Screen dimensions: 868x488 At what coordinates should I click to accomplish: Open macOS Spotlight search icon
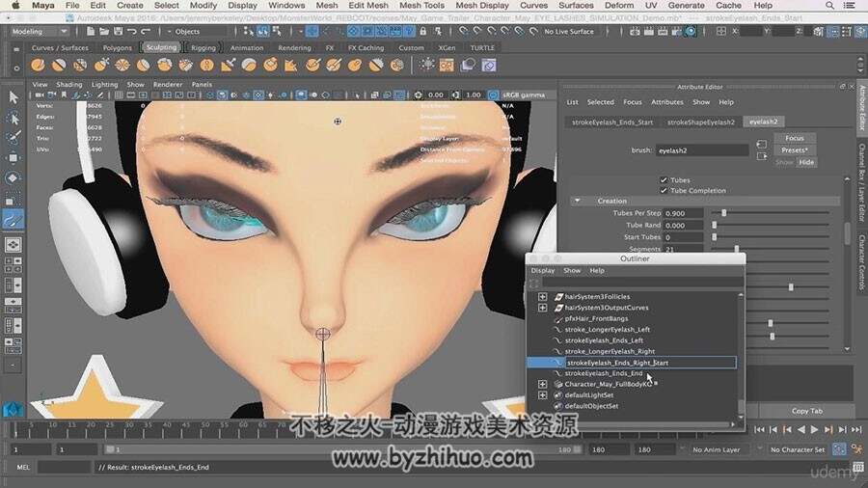click(x=829, y=5)
